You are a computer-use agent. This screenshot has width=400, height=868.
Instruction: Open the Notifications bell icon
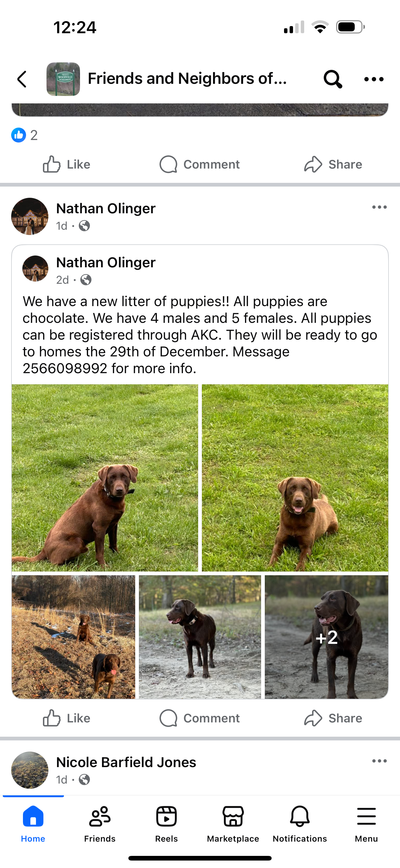pyautogui.click(x=300, y=816)
